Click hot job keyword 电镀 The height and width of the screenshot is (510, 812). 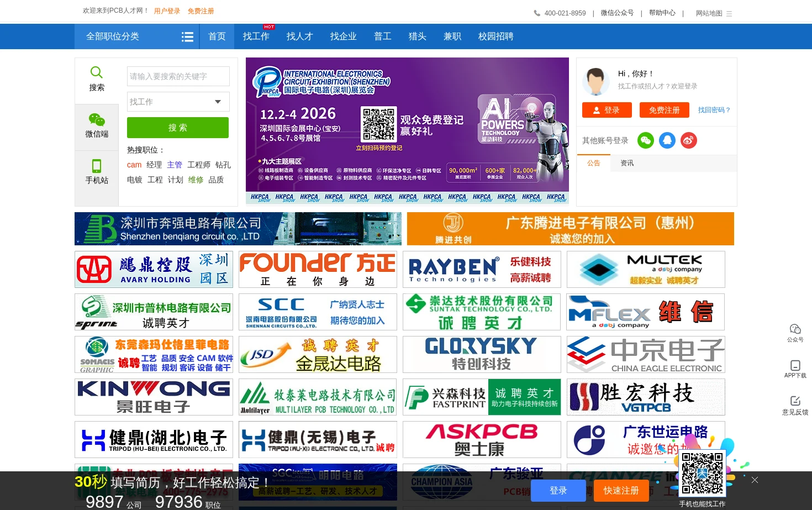(135, 180)
